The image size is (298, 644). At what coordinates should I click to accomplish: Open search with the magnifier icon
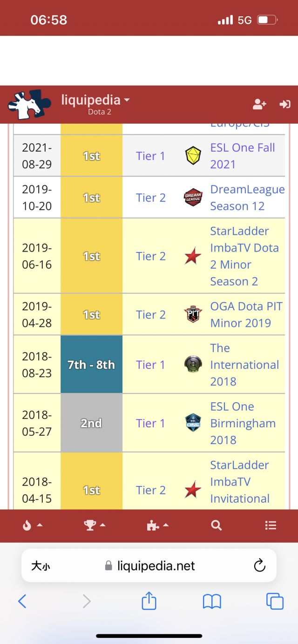point(216,525)
